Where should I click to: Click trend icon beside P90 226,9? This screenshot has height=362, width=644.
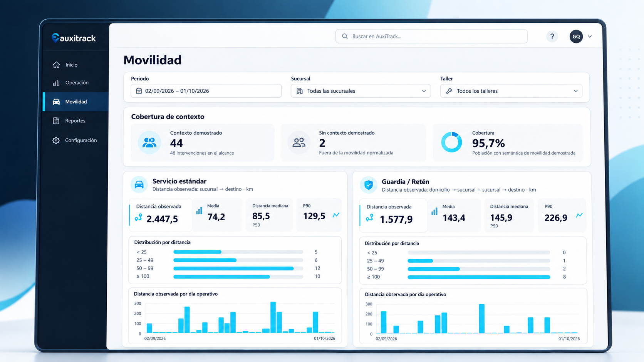click(x=579, y=215)
